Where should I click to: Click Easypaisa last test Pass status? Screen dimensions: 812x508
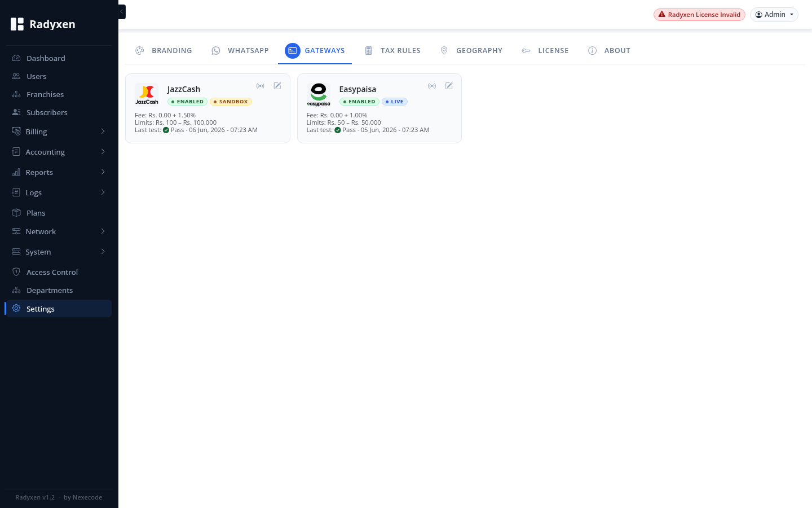[345, 130]
